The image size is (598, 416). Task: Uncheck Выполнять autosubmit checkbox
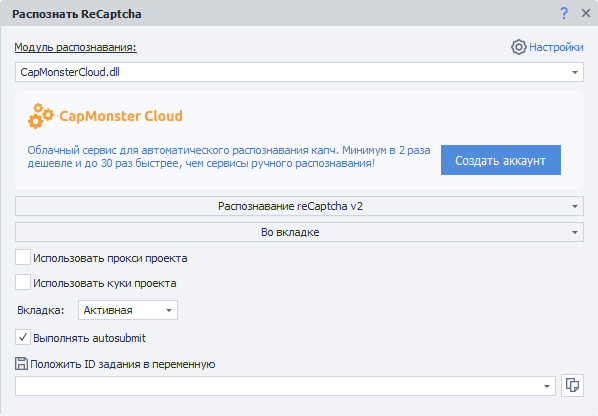23,337
